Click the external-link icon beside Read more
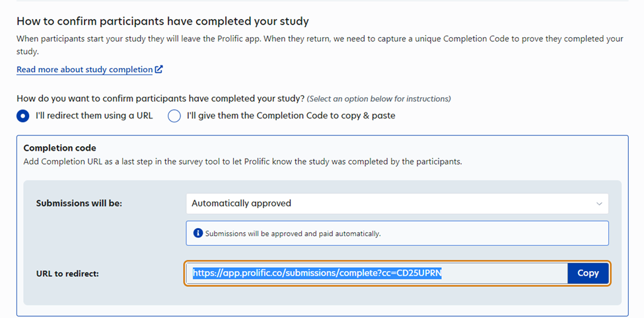This screenshot has height=318, width=644. [159, 69]
